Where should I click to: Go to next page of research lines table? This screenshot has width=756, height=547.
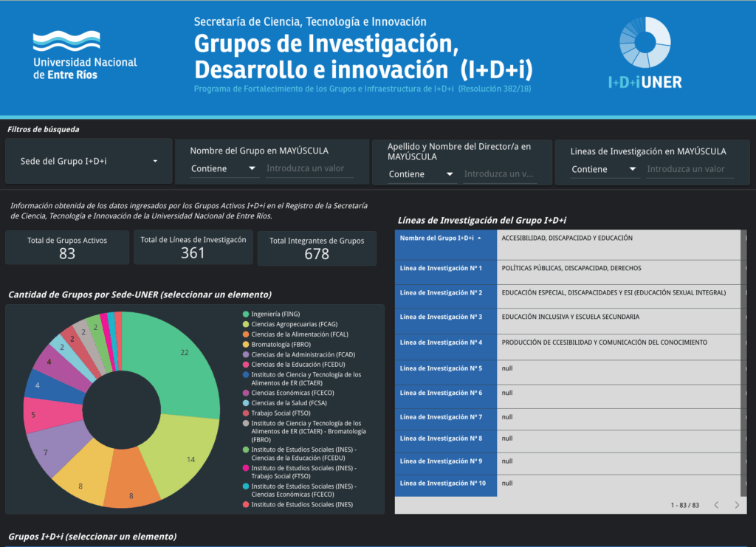[x=737, y=505]
